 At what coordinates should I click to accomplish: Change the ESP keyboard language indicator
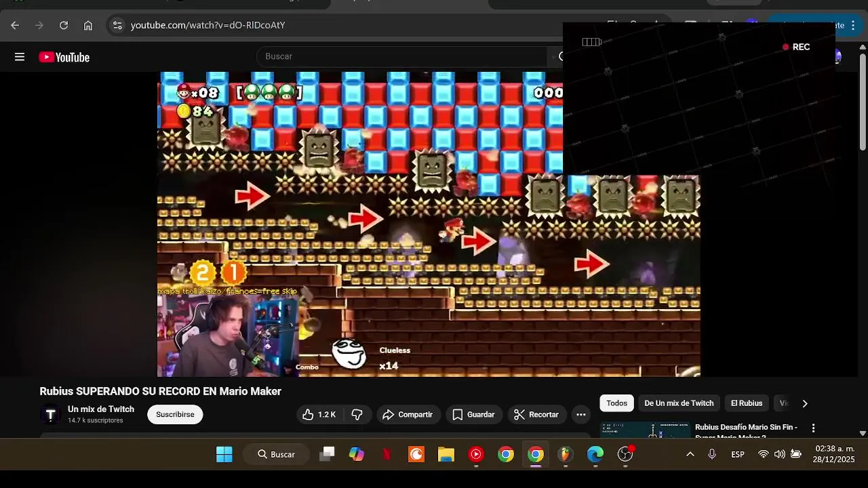[738, 454]
